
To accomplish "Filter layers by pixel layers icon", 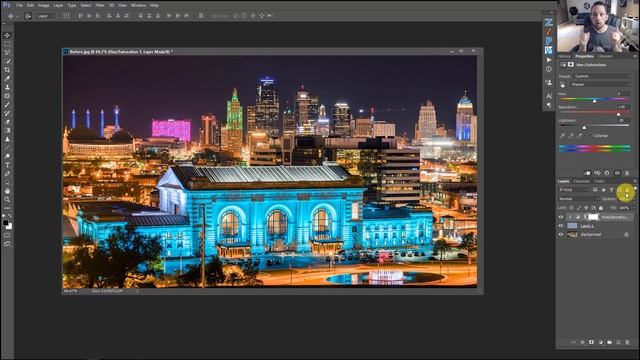I will tap(595, 190).
